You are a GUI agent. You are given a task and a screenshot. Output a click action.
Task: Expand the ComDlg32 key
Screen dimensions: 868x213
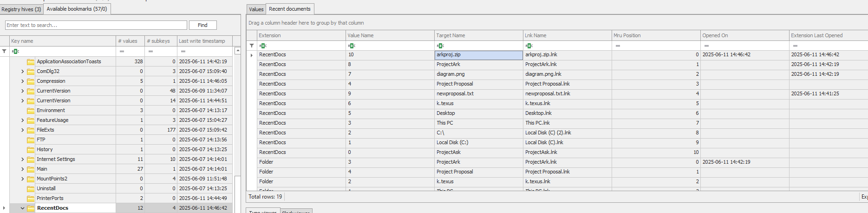[x=22, y=71]
